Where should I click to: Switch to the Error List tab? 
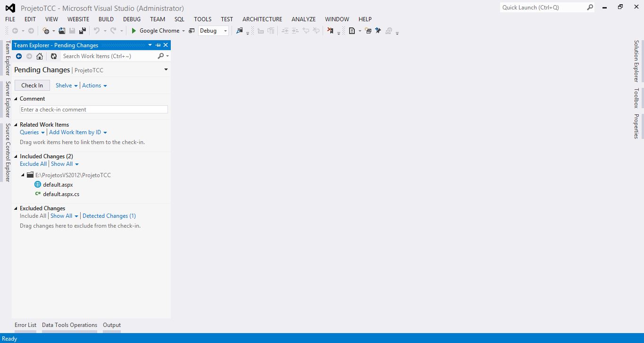pos(25,325)
